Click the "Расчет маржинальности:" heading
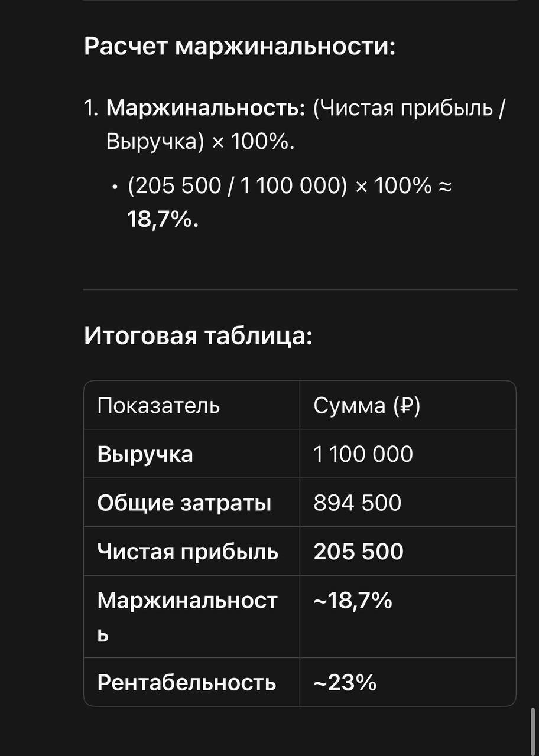Screen dimensions: 539x756 point(239,46)
